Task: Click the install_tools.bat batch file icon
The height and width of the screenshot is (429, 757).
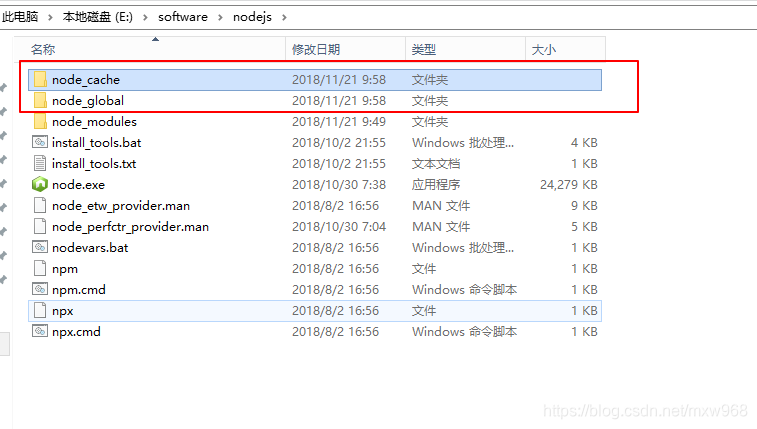Action: pos(40,142)
